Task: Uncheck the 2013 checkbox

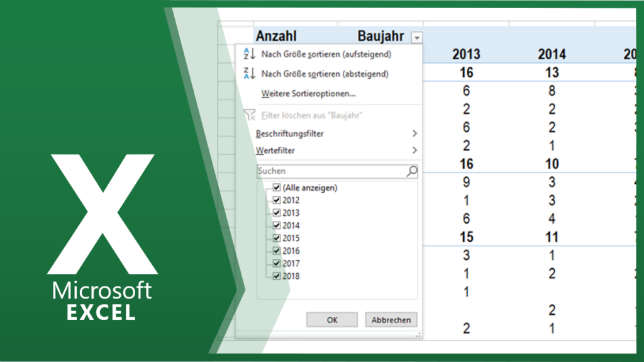Action: click(x=277, y=213)
